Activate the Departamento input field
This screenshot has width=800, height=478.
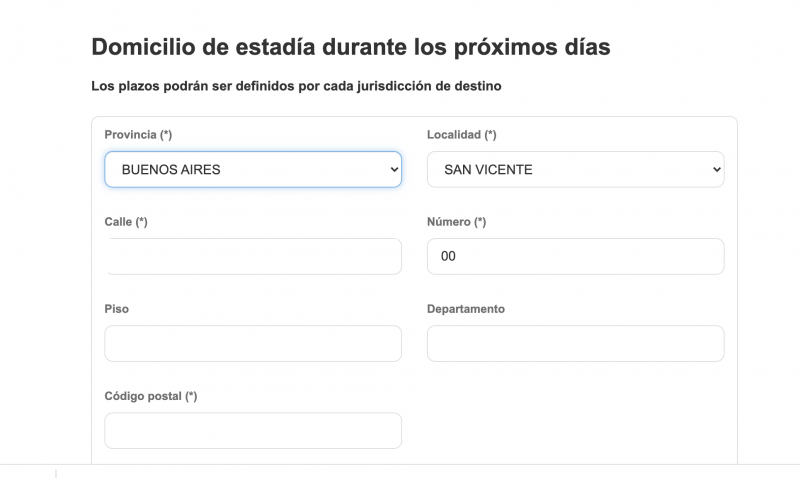coord(576,343)
